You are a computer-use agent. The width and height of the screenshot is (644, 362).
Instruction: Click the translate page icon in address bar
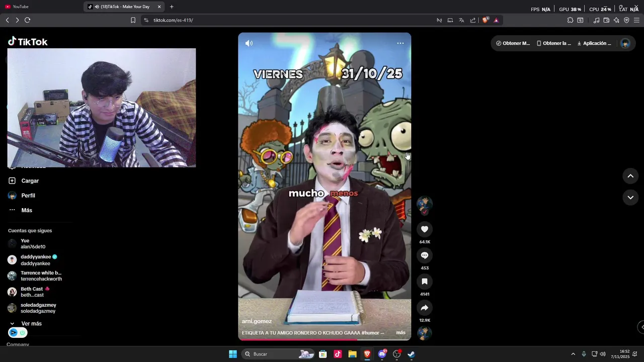coord(461,20)
